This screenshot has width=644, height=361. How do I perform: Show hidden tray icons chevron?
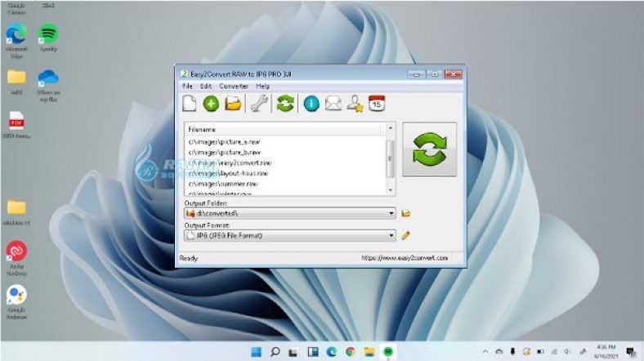[485, 352]
